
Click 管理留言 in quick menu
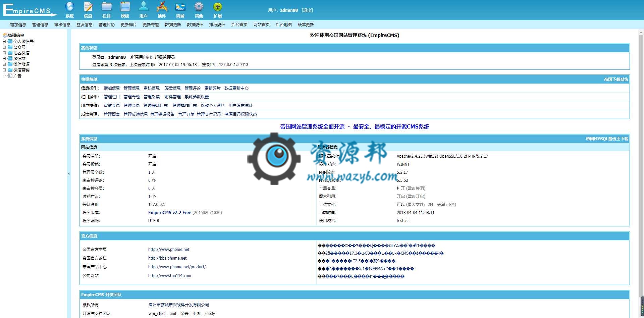click(112, 114)
